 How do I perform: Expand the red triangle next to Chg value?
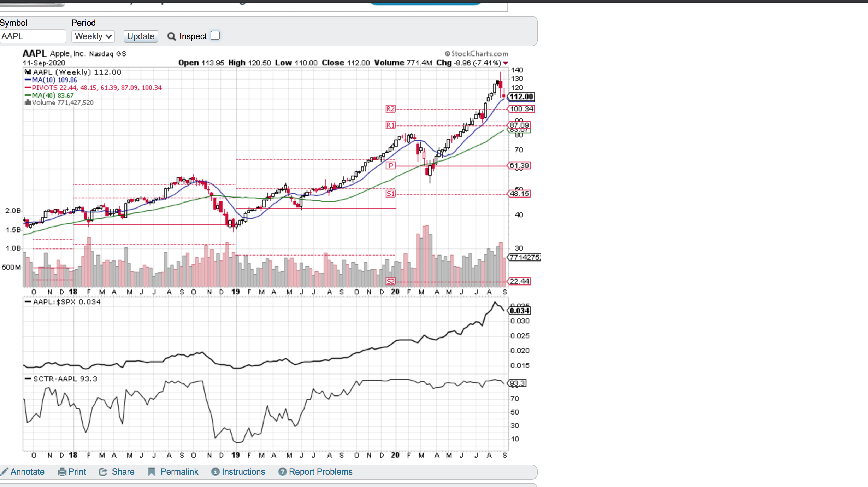tap(506, 63)
